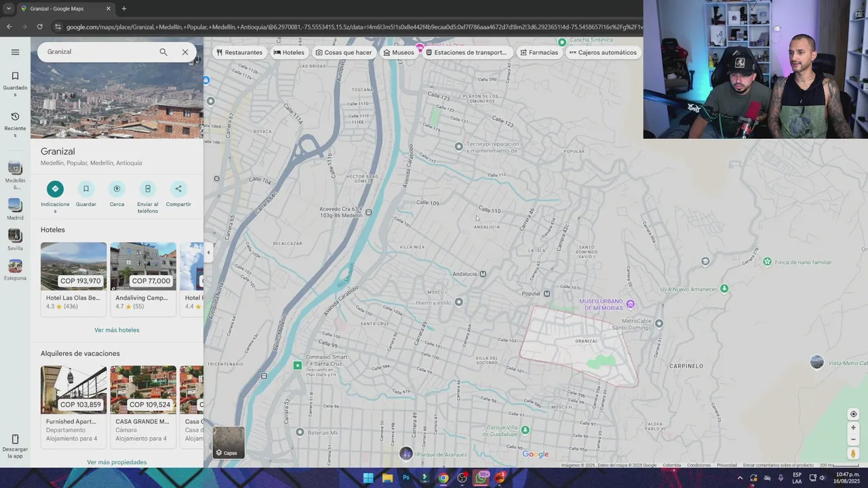Open Andaliving Camp... hotel card

click(143, 279)
